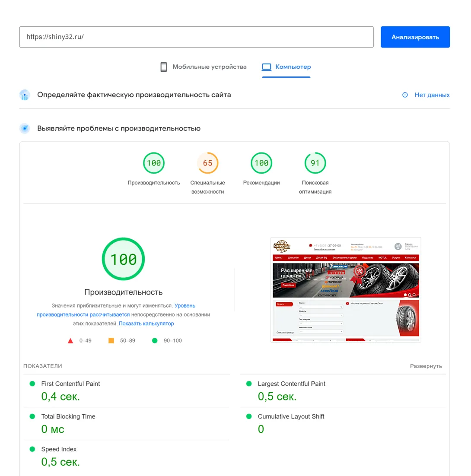Click the Анализировать button
The width and height of the screenshot is (471, 476).
tap(415, 37)
